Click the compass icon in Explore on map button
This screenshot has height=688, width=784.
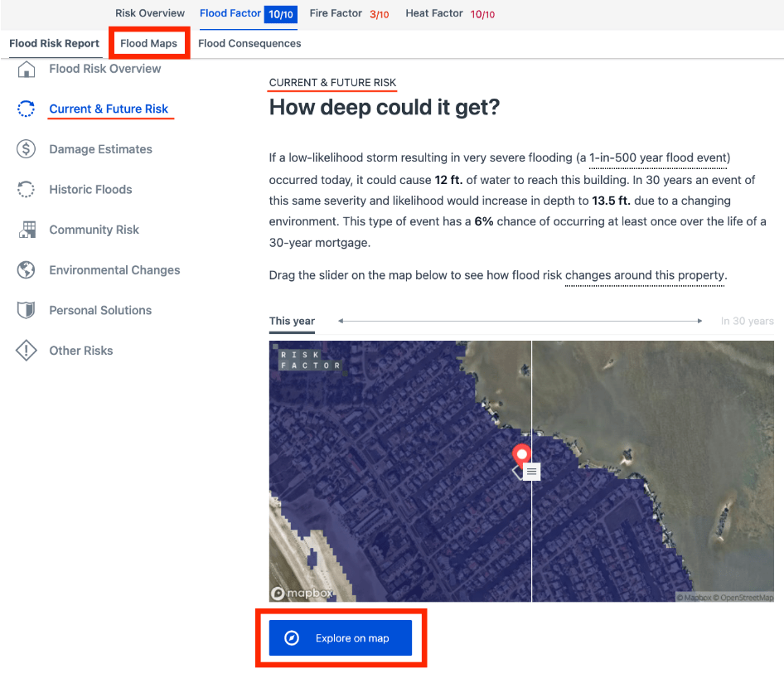292,638
